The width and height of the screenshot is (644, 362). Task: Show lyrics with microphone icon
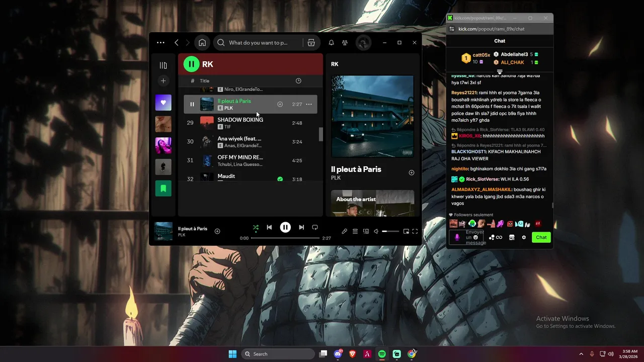[344, 231]
